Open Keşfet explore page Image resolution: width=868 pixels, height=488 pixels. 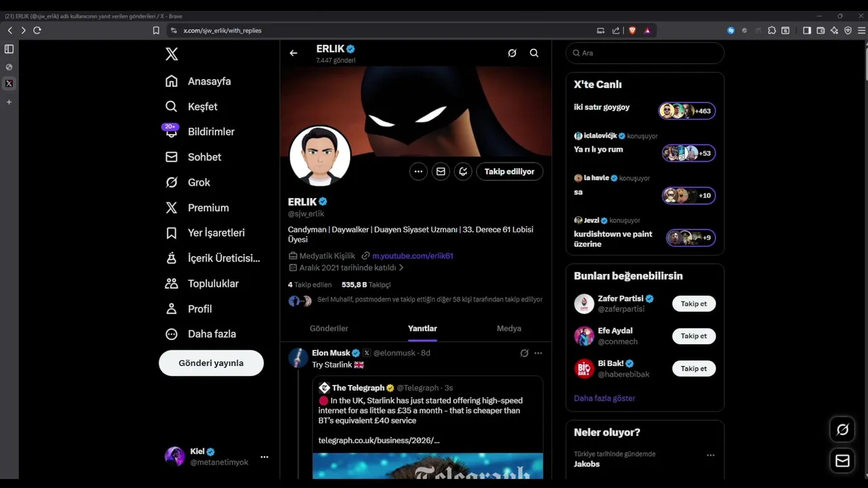(191, 106)
